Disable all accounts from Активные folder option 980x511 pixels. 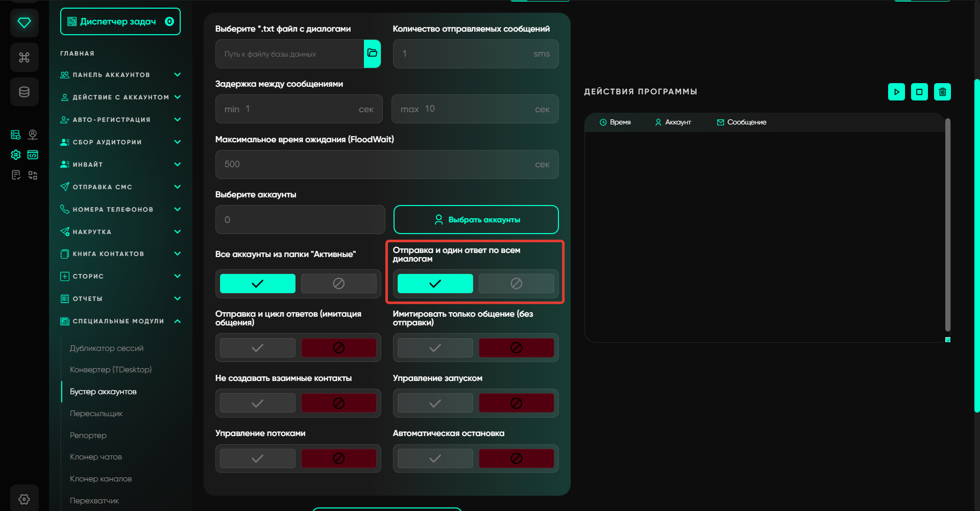click(x=338, y=284)
